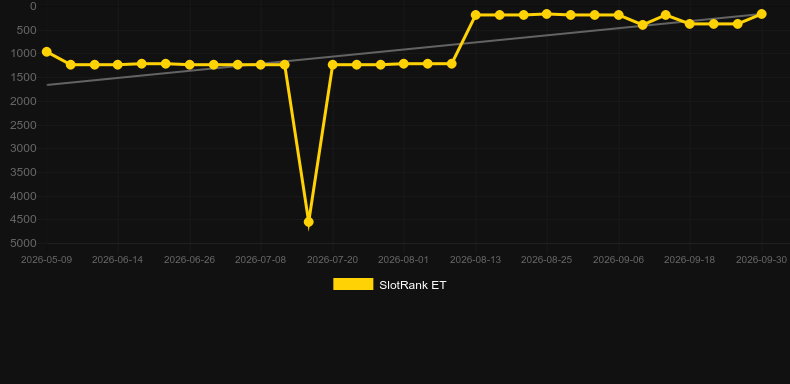Click the 2026-09-30 x-axis date label
Image resolution: width=790 pixels, height=384 pixels.
pos(761,260)
